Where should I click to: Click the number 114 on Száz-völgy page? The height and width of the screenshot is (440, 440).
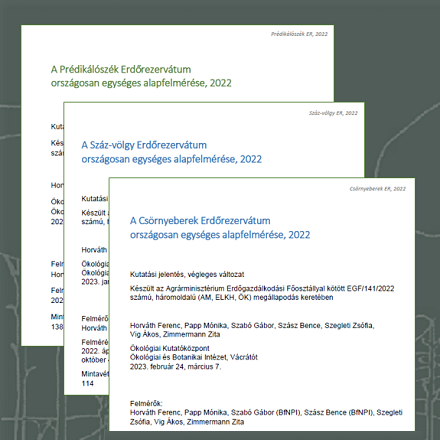(x=87, y=383)
